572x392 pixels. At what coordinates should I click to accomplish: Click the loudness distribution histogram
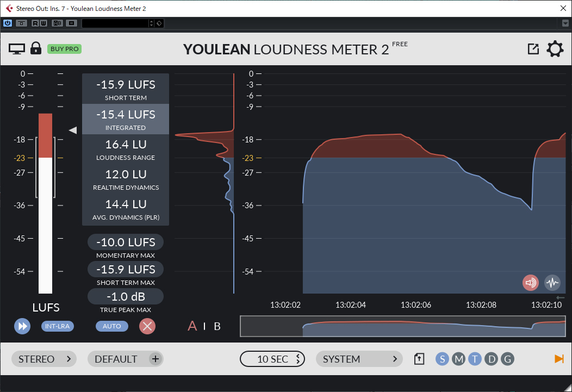click(204, 183)
